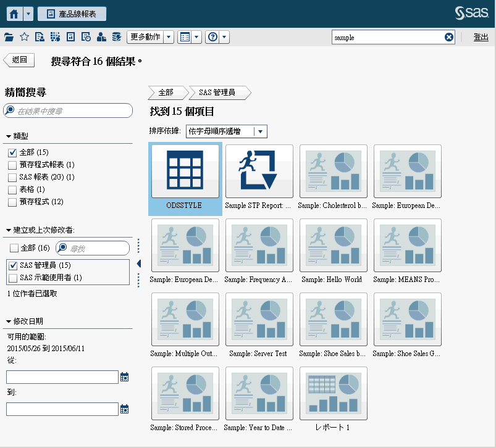Clear the search box with X icon
Image resolution: width=496 pixels, height=448 pixels.
[449, 37]
